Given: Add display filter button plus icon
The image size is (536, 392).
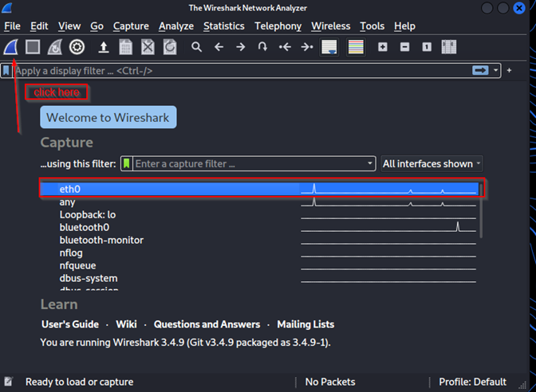Looking at the screenshot, I should click(x=510, y=70).
